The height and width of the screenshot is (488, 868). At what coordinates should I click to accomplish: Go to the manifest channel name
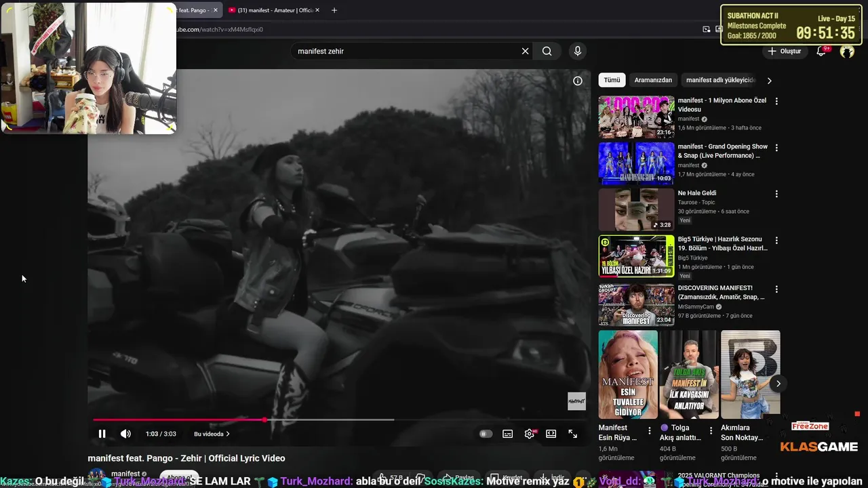pyautogui.click(x=125, y=474)
